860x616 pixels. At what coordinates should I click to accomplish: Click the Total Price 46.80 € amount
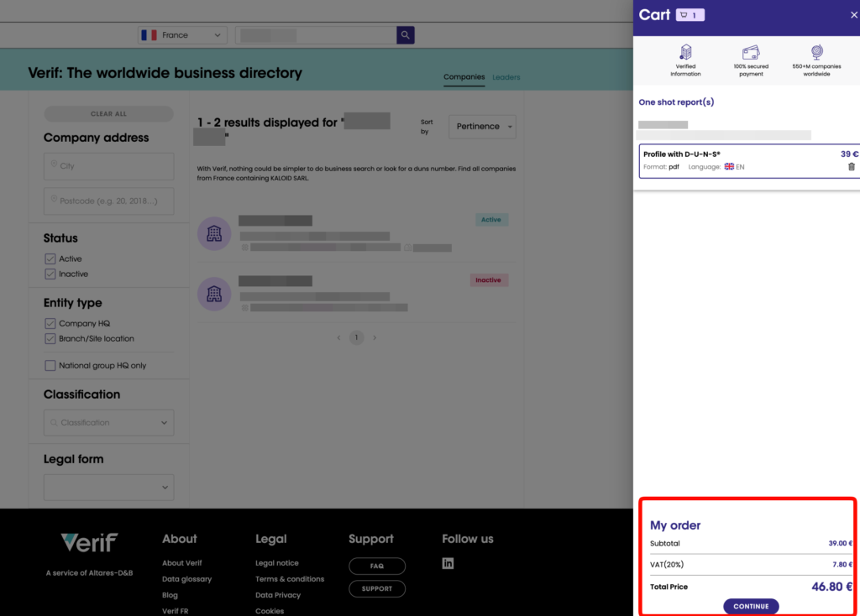click(831, 587)
